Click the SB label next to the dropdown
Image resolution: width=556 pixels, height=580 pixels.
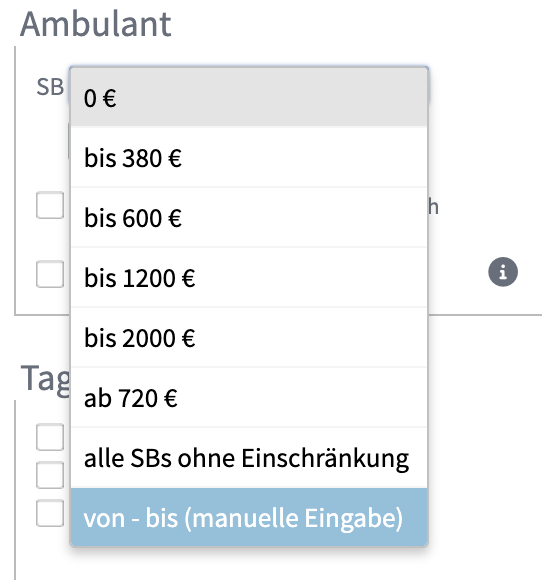(x=50, y=87)
